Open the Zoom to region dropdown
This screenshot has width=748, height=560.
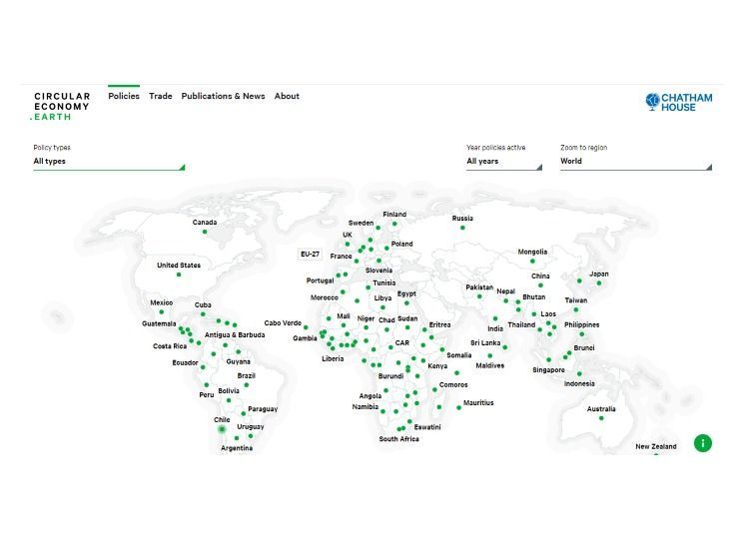coord(635,162)
